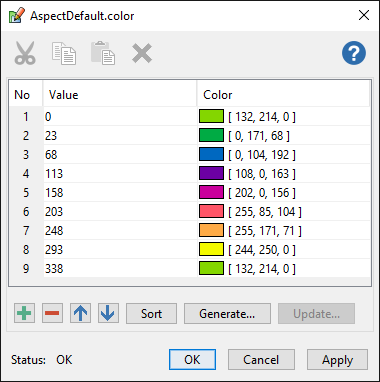
Task: Click the blue color swatch in row 3
Action: (211, 154)
